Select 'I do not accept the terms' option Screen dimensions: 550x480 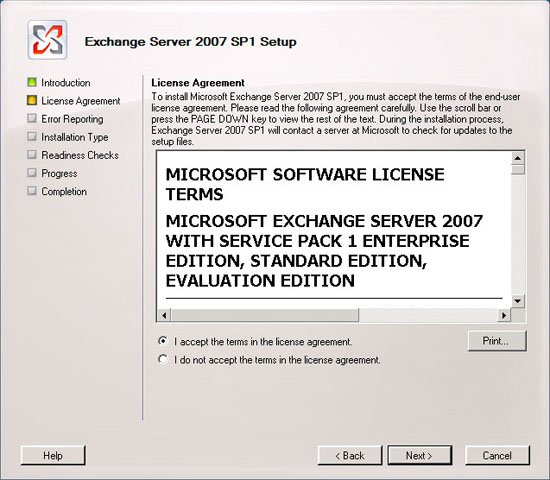[x=163, y=359]
